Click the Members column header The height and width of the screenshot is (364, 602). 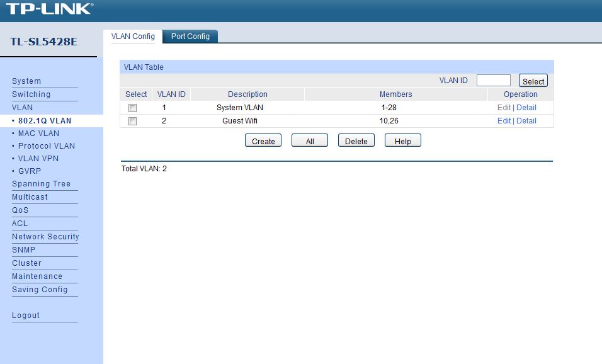[396, 94]
